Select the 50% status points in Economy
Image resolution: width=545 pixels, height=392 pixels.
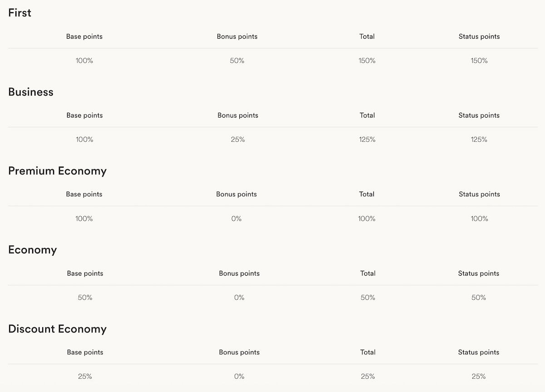click(x=479, y=298)
